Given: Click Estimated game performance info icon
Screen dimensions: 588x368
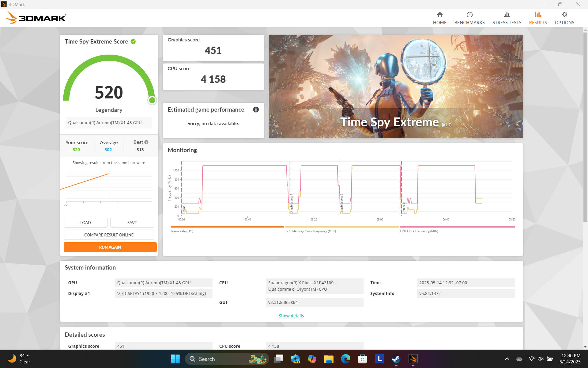Looking at the screenshot, I should point(256,109).
